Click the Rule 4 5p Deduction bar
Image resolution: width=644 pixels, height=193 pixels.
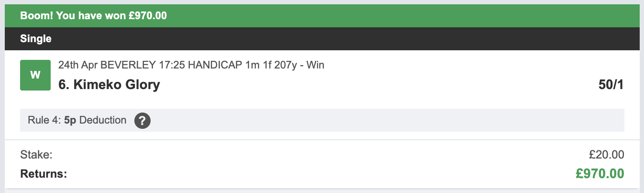pos(322,120)
